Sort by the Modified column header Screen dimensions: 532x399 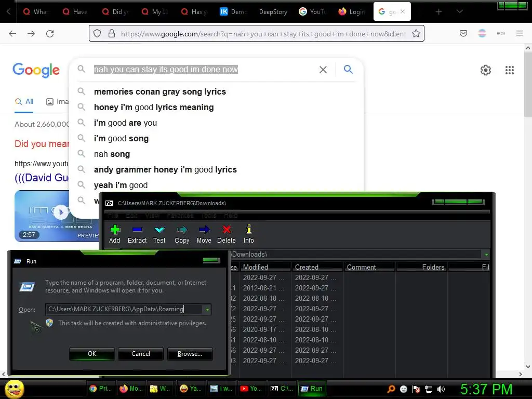point(265,268)
